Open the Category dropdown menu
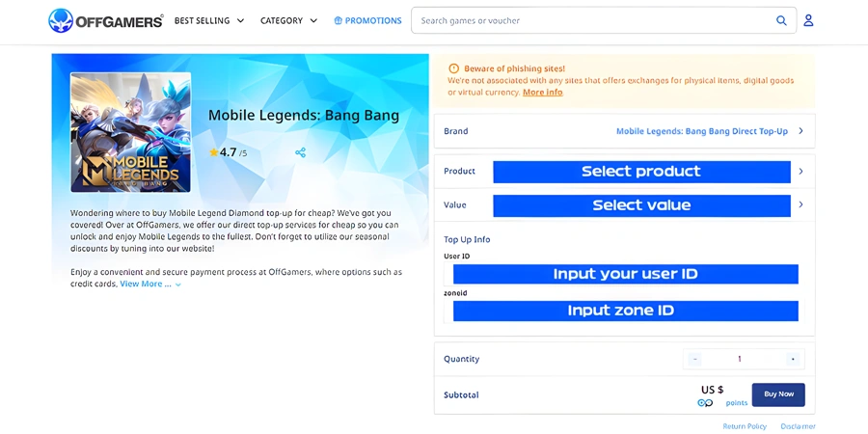 [288, 20]
